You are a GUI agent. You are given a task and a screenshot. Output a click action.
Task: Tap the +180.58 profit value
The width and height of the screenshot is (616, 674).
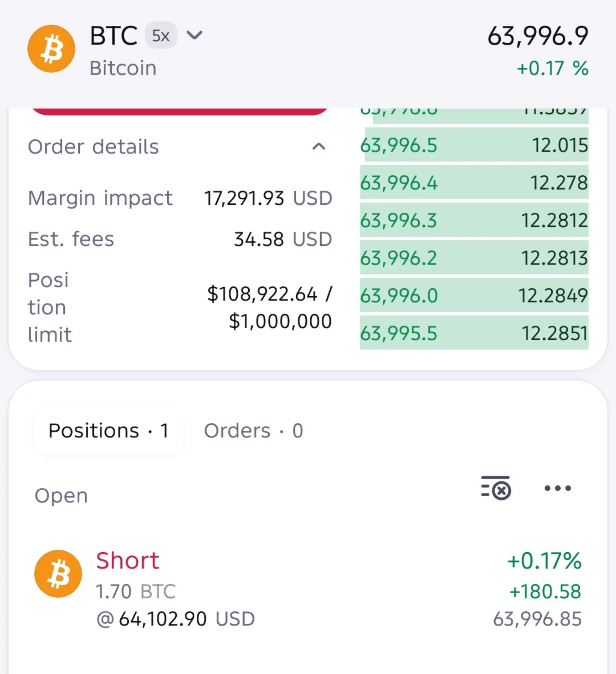[x=545, y=591]
